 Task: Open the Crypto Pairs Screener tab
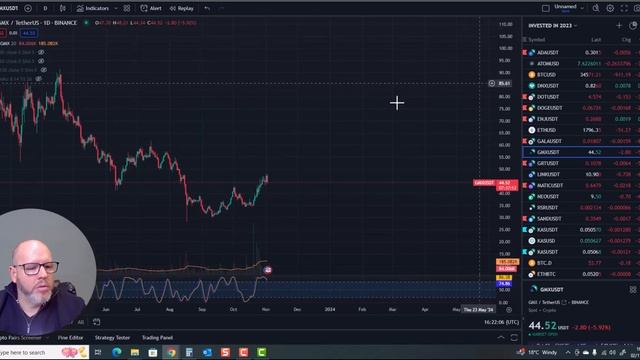pyautogui.click(x=20, y=338)
